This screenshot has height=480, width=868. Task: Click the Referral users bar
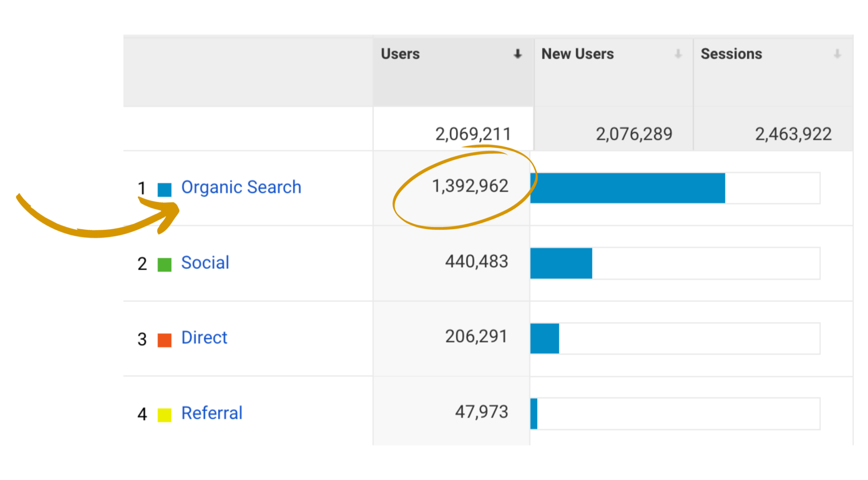(534, 414)
